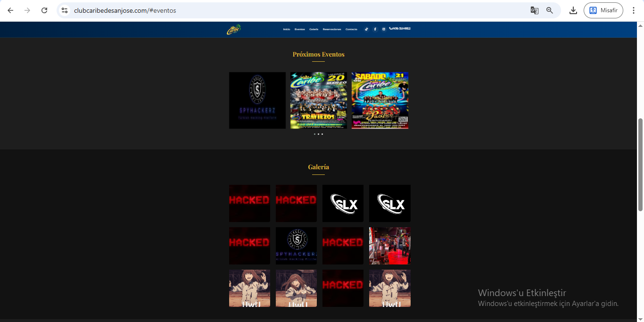
Task: Click the Facebook icon in site header
Action: coord(375,29)
